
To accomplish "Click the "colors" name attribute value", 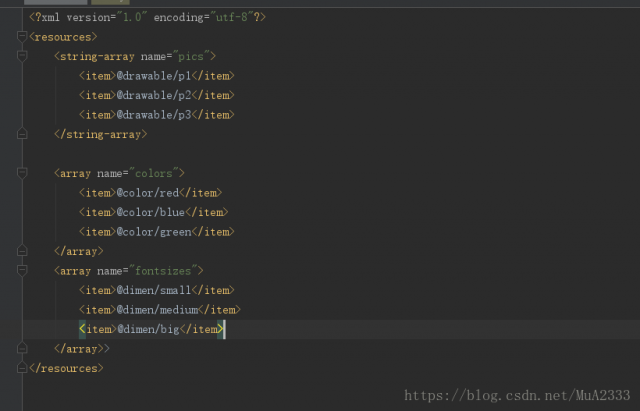I will (x=154, y=173).
